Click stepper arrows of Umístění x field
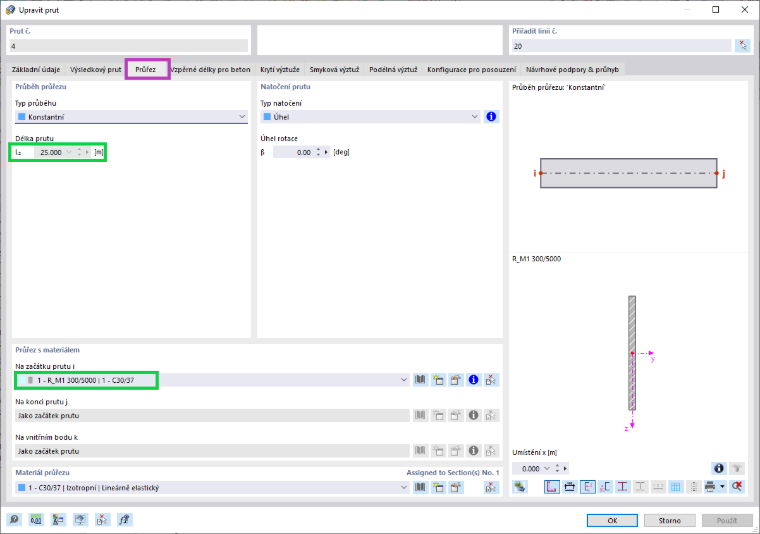 pyautogui.click(x=557, y=468)
